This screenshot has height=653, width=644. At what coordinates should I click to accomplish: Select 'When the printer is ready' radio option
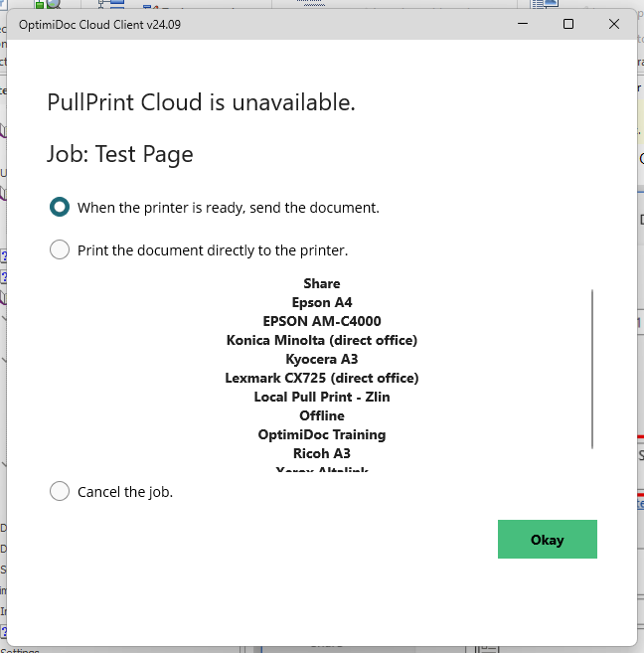point(60,207)
